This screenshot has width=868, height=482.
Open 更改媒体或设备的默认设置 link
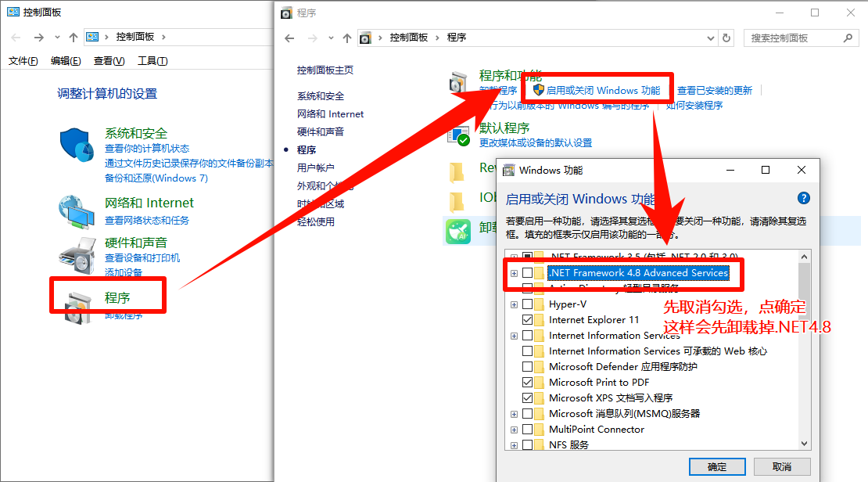(x=536, y=143)
